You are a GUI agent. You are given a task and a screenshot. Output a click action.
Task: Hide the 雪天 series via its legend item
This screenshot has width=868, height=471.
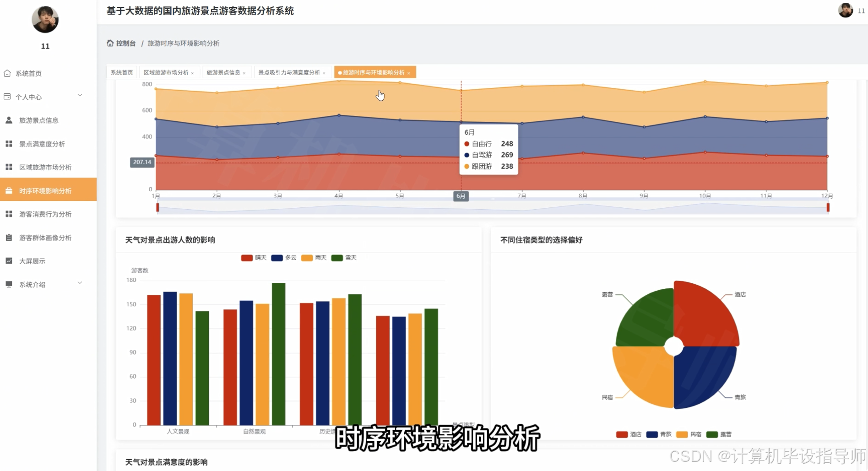click(x=345, y=258)
